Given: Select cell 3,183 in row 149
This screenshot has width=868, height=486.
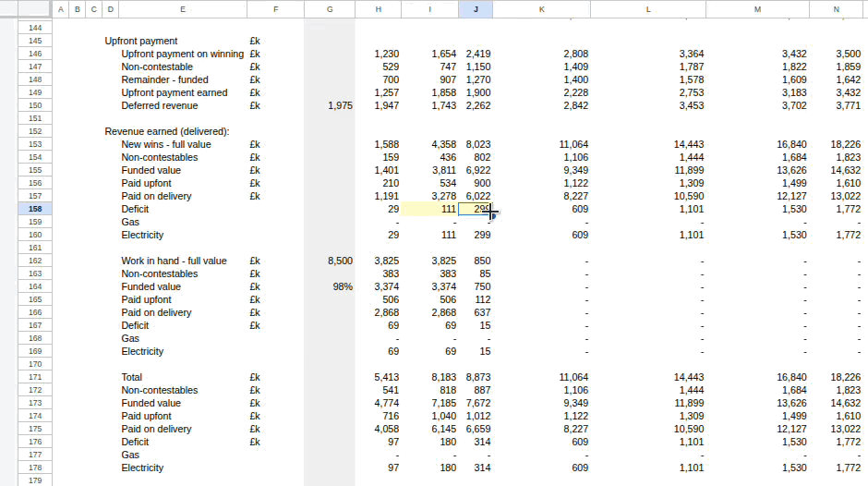Looking at the screenshot, I should pos(757,92).
